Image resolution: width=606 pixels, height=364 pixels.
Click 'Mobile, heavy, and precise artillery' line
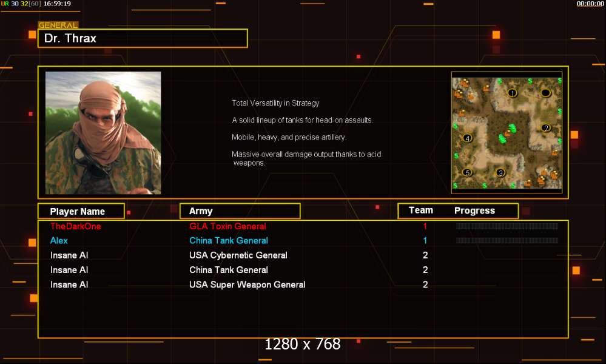click(289, 137)
